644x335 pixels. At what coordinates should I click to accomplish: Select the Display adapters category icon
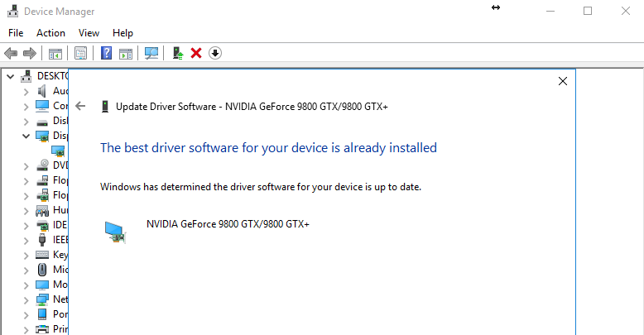click(x=42, y=136)
